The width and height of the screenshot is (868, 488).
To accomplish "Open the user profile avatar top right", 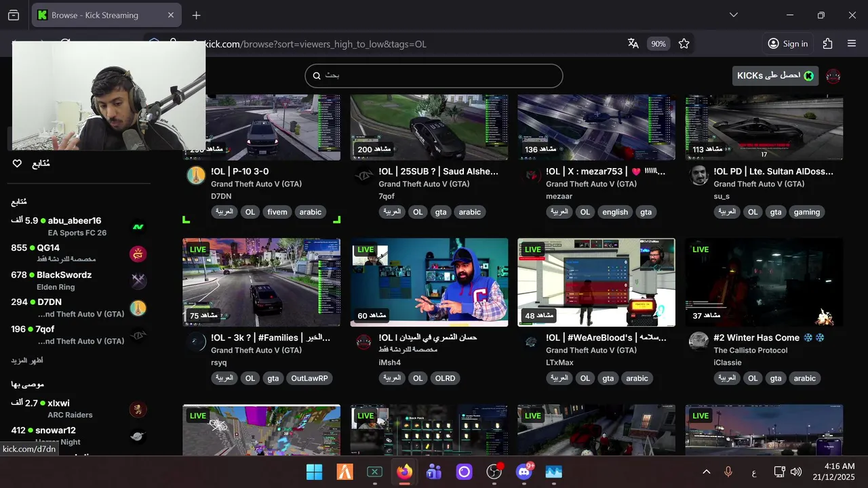I will [833, 76].
